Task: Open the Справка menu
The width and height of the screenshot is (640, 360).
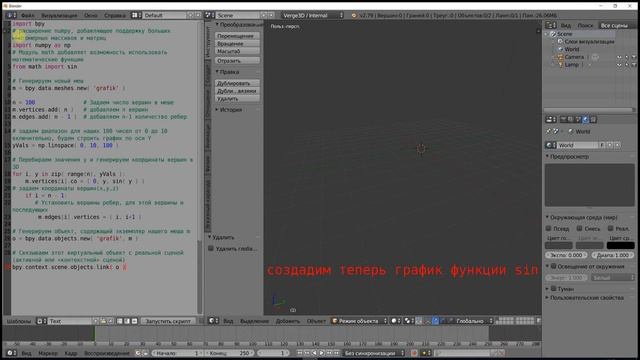Action: [x=115, y=15]
